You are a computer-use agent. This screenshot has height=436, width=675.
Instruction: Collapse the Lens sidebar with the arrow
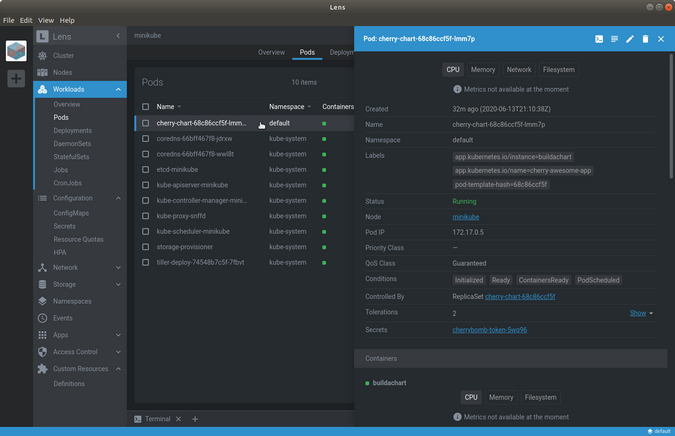(x=119, y=36)
